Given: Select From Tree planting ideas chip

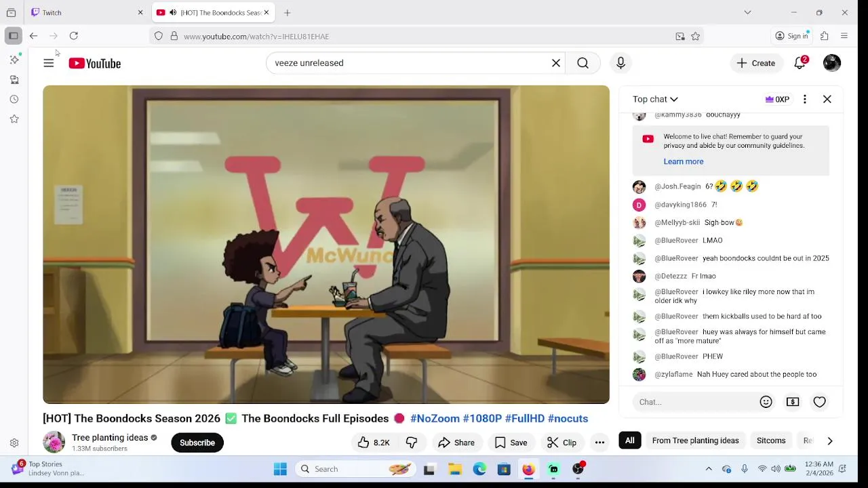Looking at the screenshot, I should (x=695, y=441).
